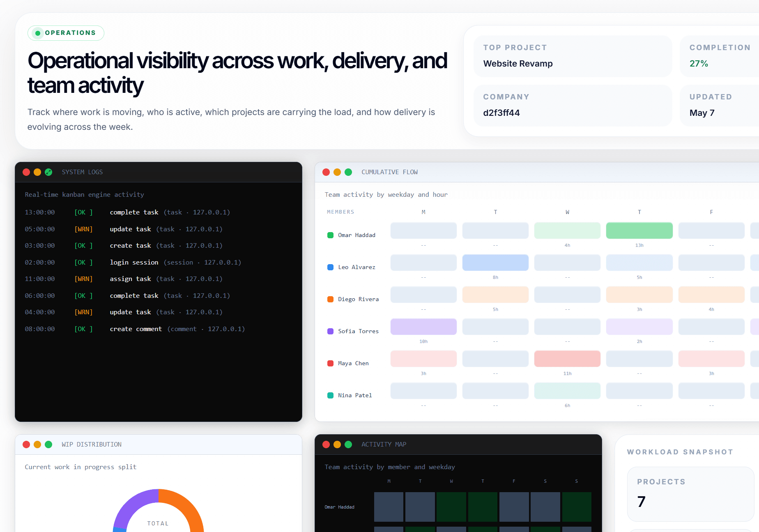Viewport: 759px width, 532px height.
Task: Click the 05:00:00 update task log entry
Action: coord(159,229)
